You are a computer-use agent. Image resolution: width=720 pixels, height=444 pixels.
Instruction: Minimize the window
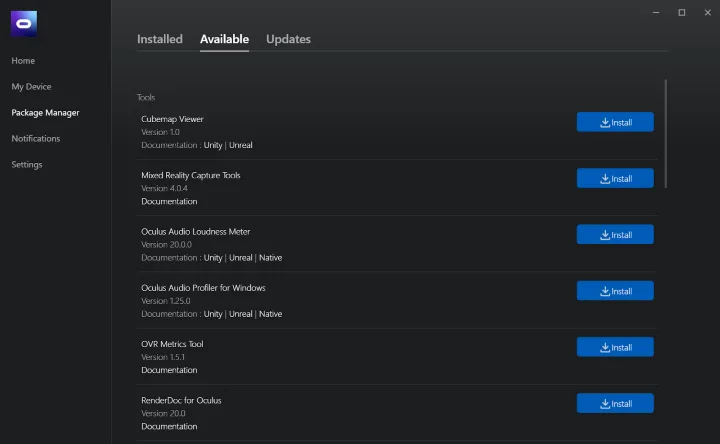click(x=656, y=12)
